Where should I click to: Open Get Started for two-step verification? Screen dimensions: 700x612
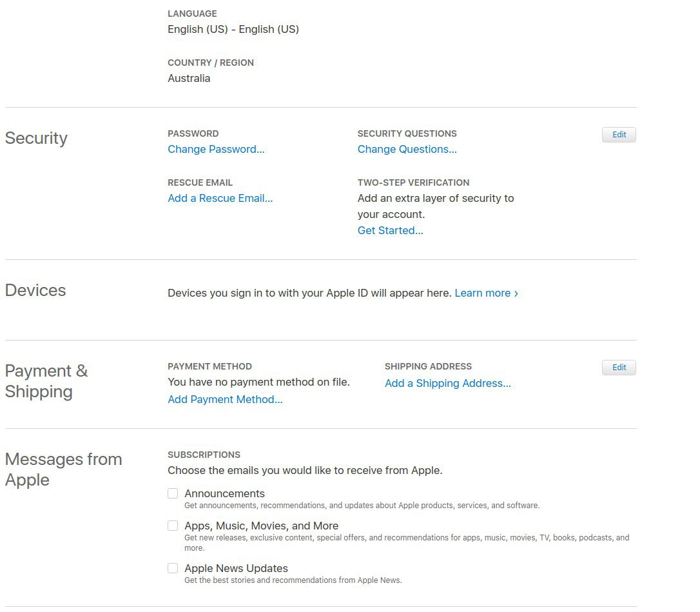tap(390, 230)
